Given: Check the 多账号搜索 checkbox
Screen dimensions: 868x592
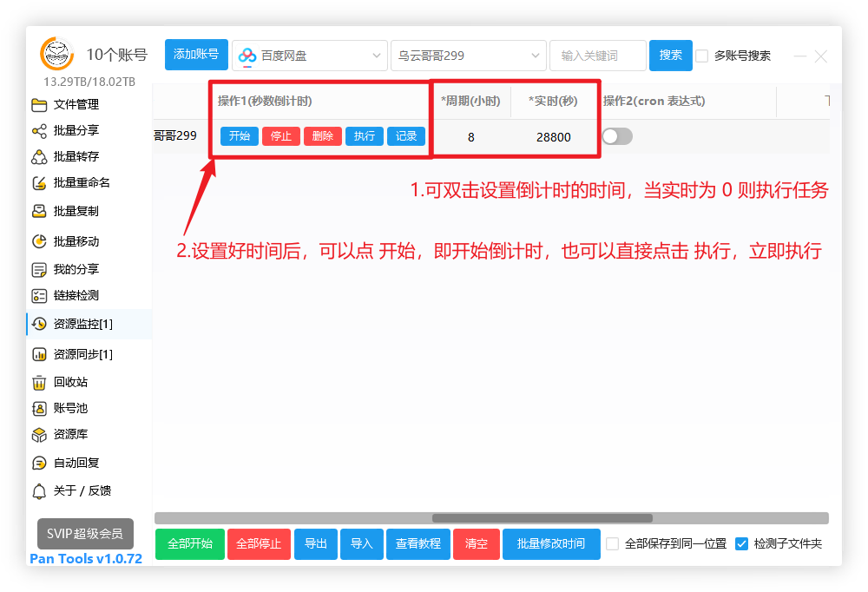Looking at the screenshot, I should pyautogui.click(x=702, y=56).
